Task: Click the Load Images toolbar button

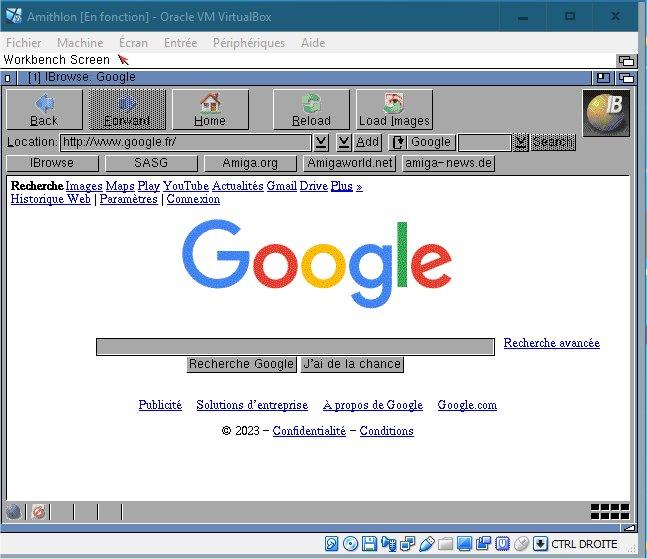Action: [x=394, y=110]
